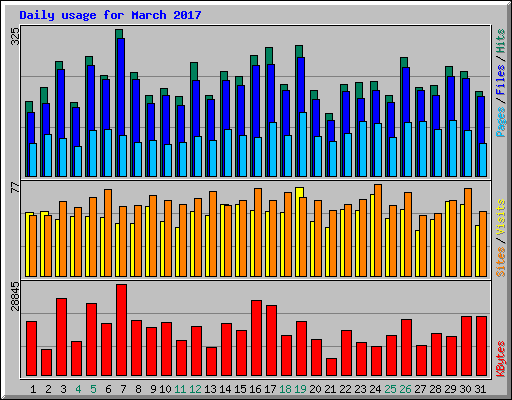Click the red KBytes bar for day 17

click(x=271, y=341)
